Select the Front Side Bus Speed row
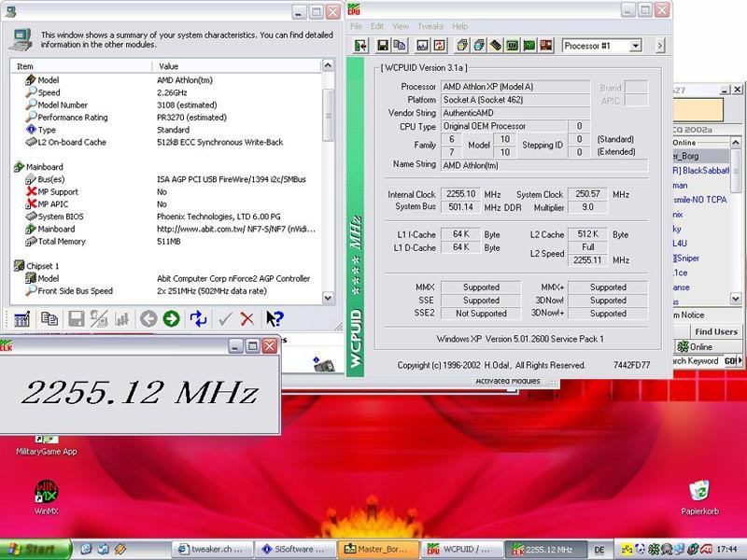The image size is (747, 560). coord(167,290)
